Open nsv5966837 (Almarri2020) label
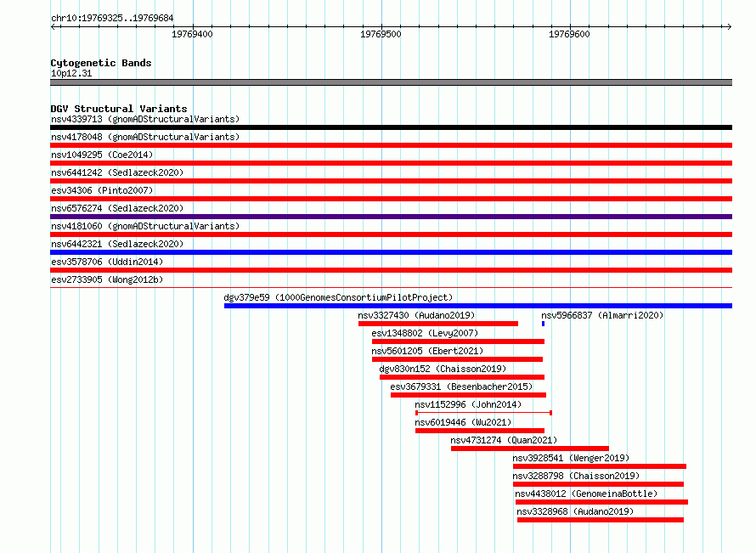 tap(602, 315)
